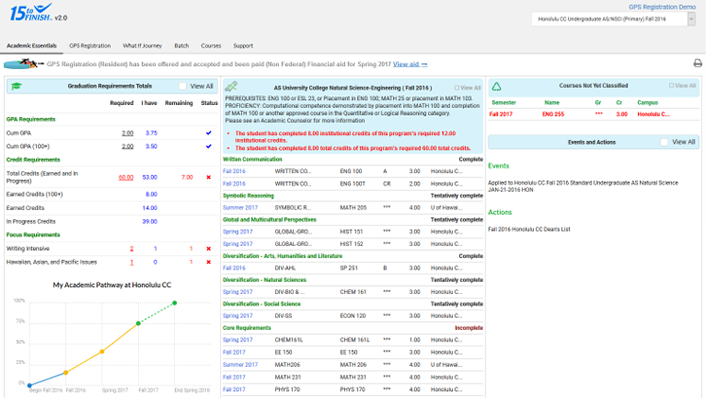
Task: Open Fall 2016 link for SP 251
Action: 234,268
